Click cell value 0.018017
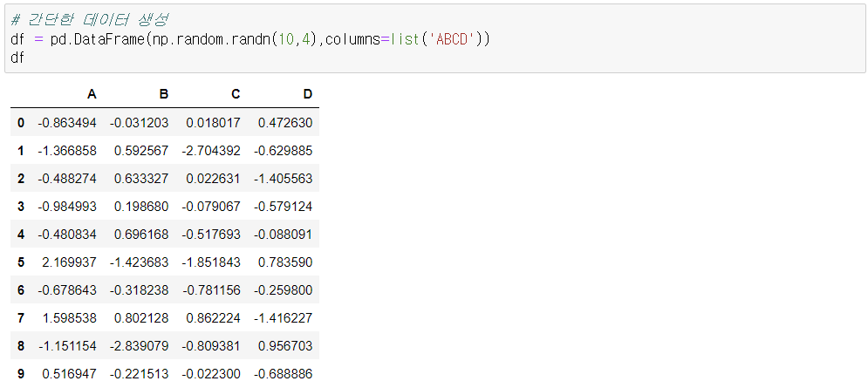 [x=213, y=122]
